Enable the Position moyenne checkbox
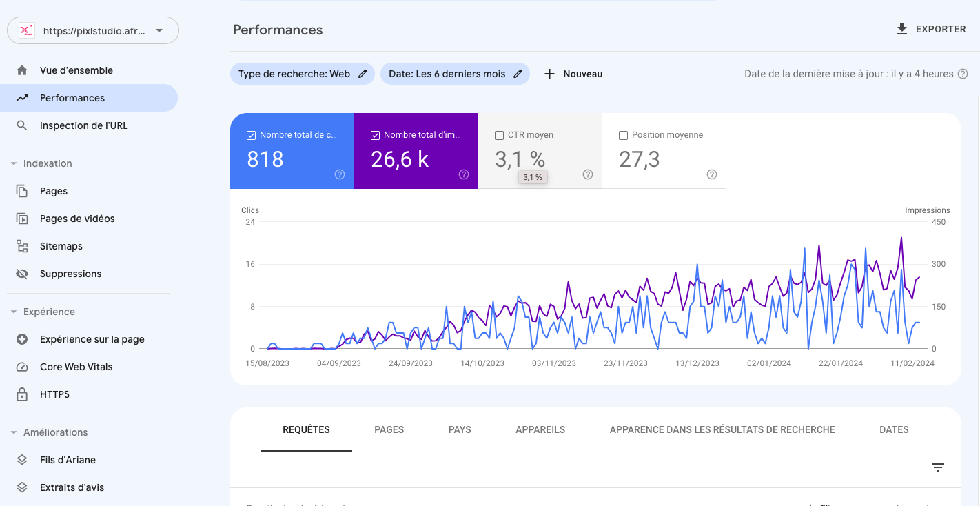 pos(623,135)
